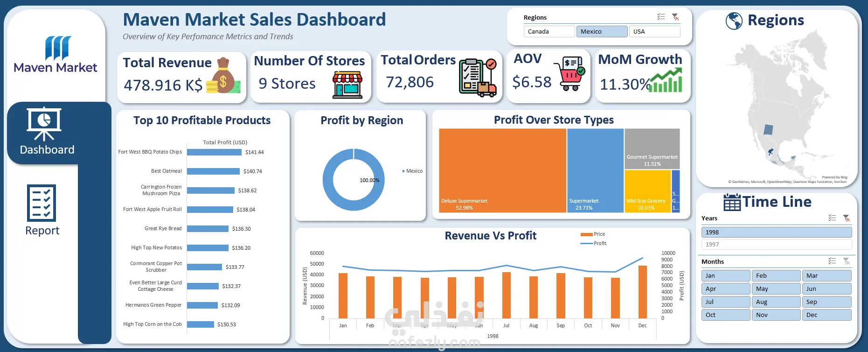Select year 1998 in Years slicer
The width and height of the screenshot is (868, 352).
[777, 232]
